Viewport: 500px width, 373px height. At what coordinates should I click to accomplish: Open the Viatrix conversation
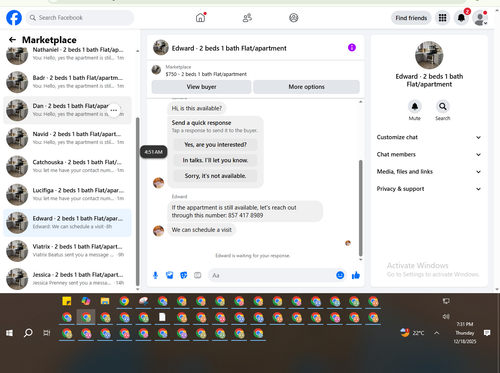tap(67, 251)
